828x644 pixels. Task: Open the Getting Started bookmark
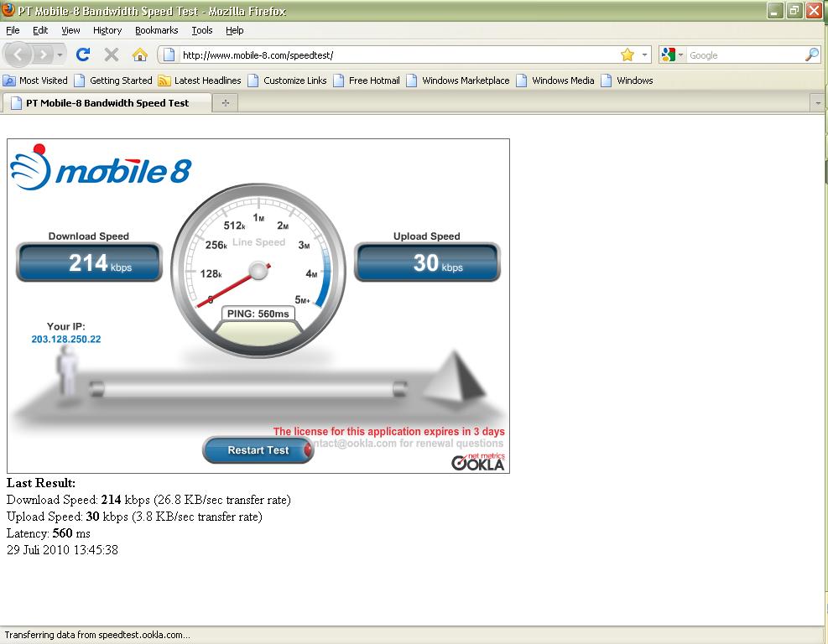[x=113, y=80]
